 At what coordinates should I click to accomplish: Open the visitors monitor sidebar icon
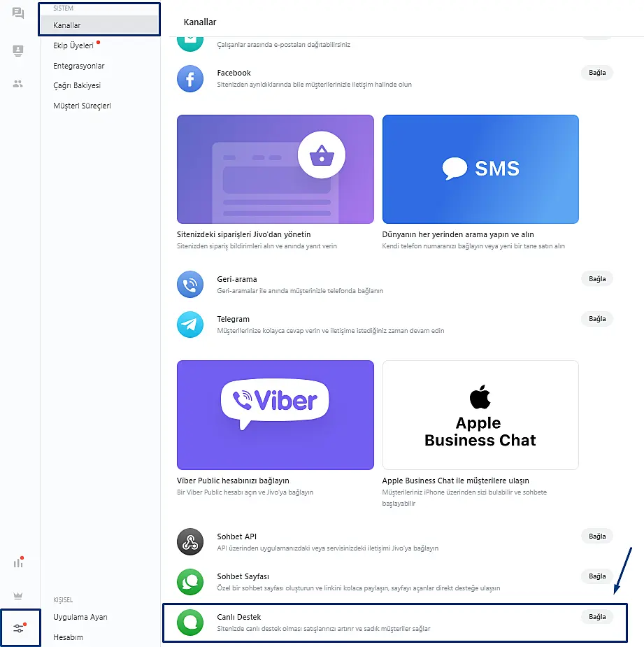(x=17, y=51)
